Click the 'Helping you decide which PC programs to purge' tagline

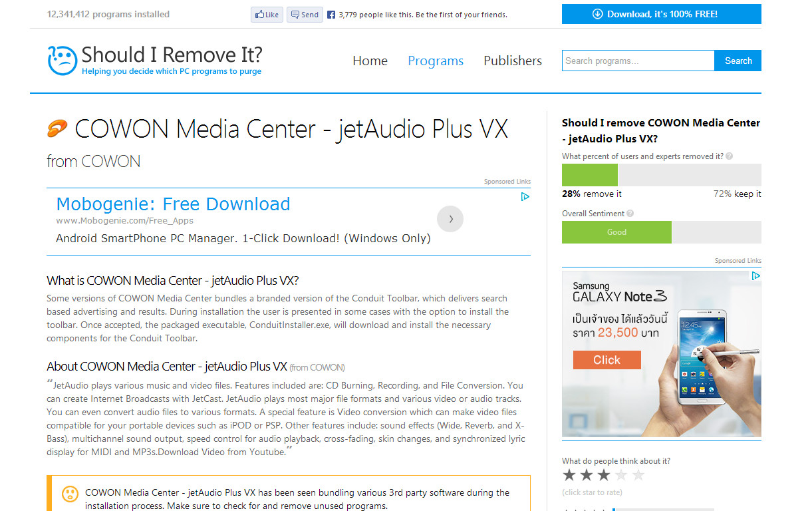[x=172, y=71]
